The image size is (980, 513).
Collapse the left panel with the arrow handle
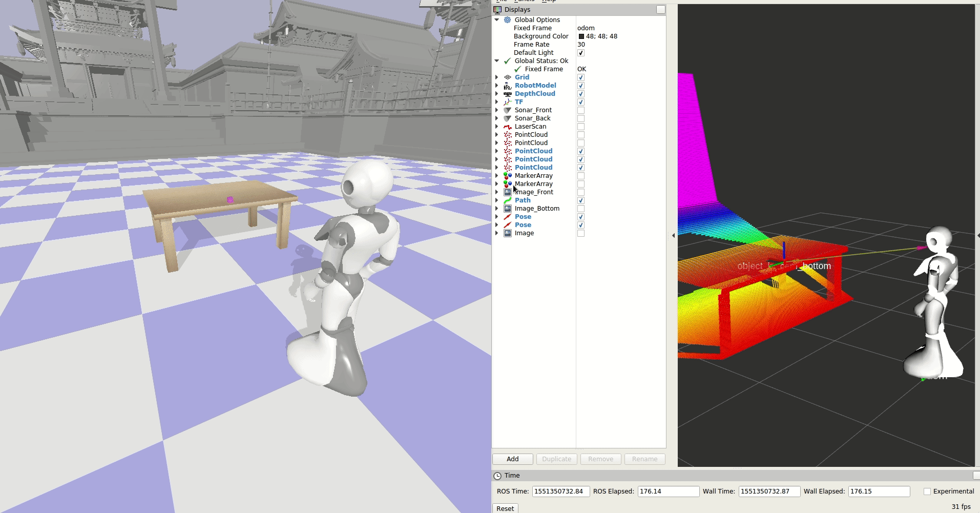tap(673, 236)
